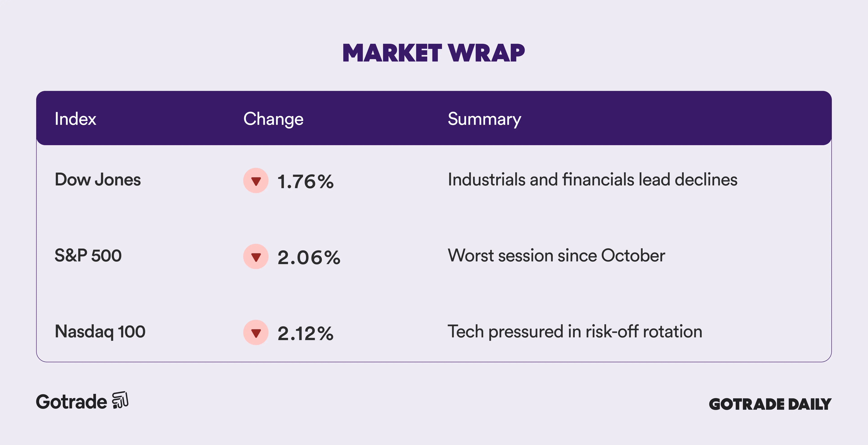868x445 pixels.
Task: Click the Index column header
Action: (x=75, y=119)
